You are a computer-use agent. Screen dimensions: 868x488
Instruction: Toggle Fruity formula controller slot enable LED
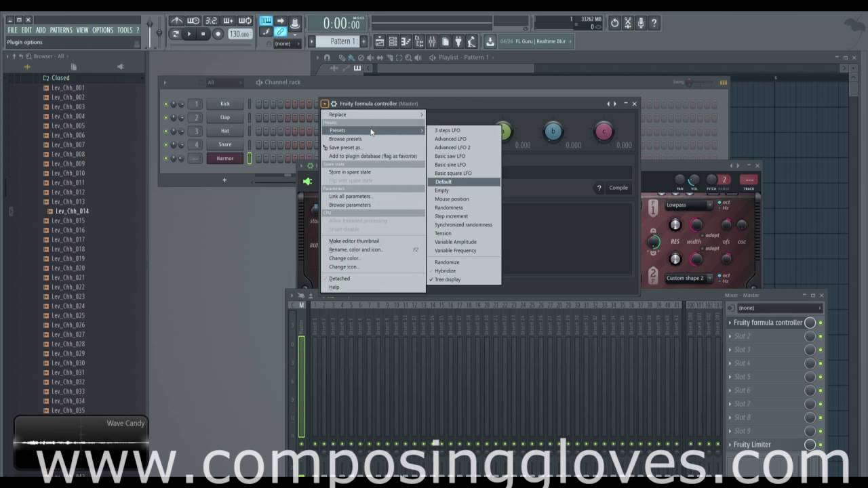(x=821, y=323)
